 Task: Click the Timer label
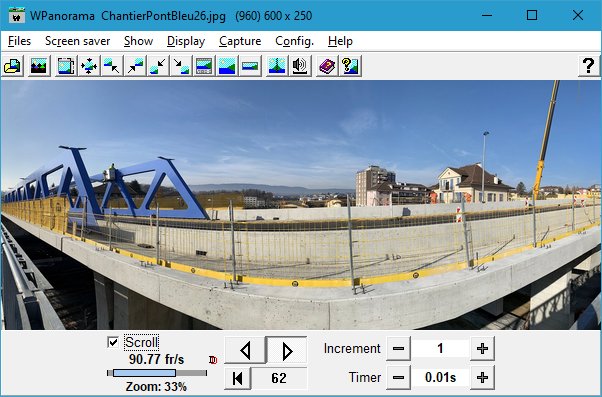[x=365, y=377]
